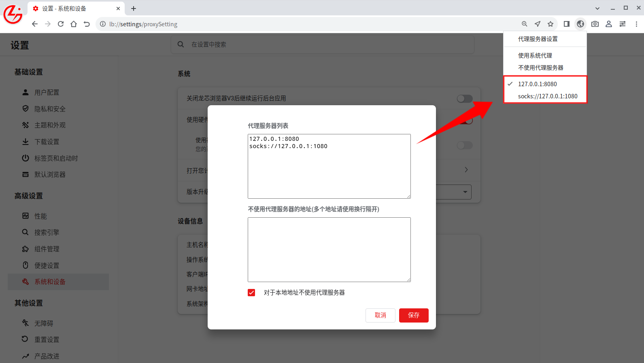Viewport: 644px width, 363px height.
Task: Open the user profile icon
Action: (x=609, y=24)
